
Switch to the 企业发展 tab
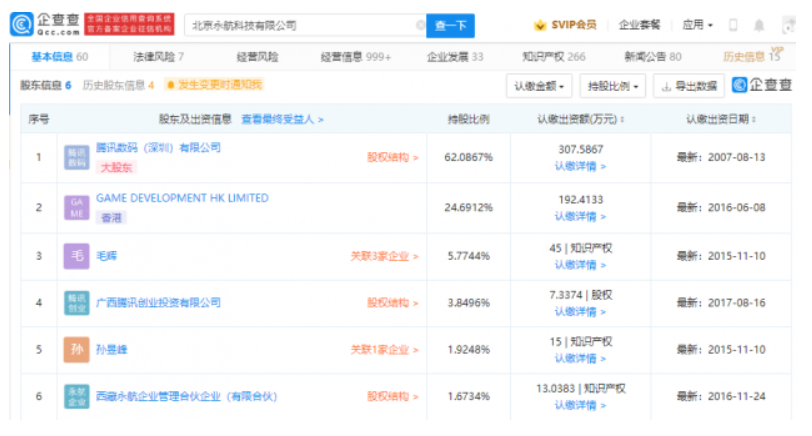coord(455,57)
